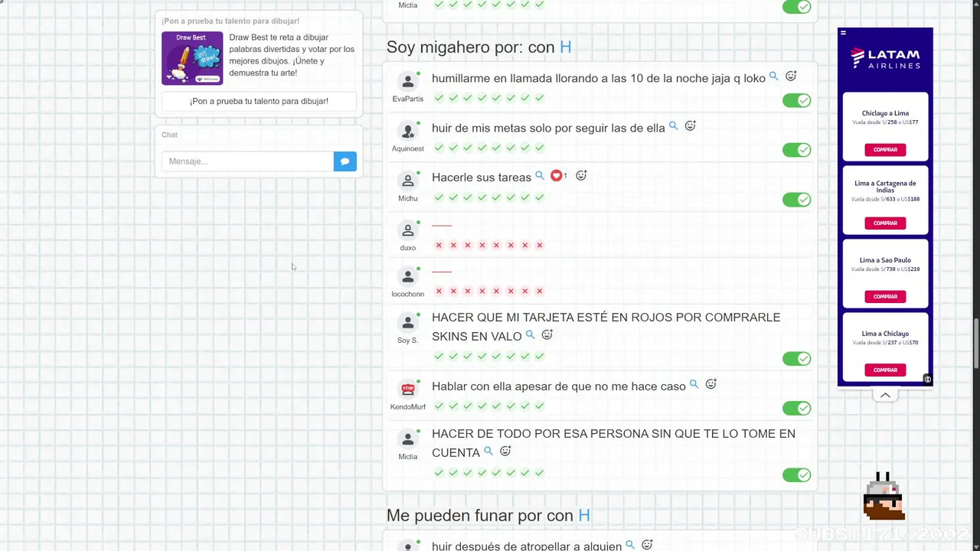
Task: Search 'huir de mis metas' answer with magnifier
Action: pos(674,126)
